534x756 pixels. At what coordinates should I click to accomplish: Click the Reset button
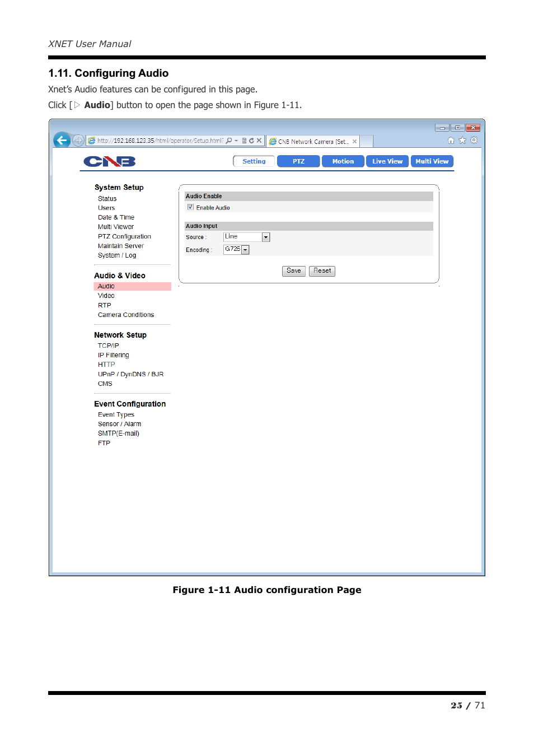point(322,271)
